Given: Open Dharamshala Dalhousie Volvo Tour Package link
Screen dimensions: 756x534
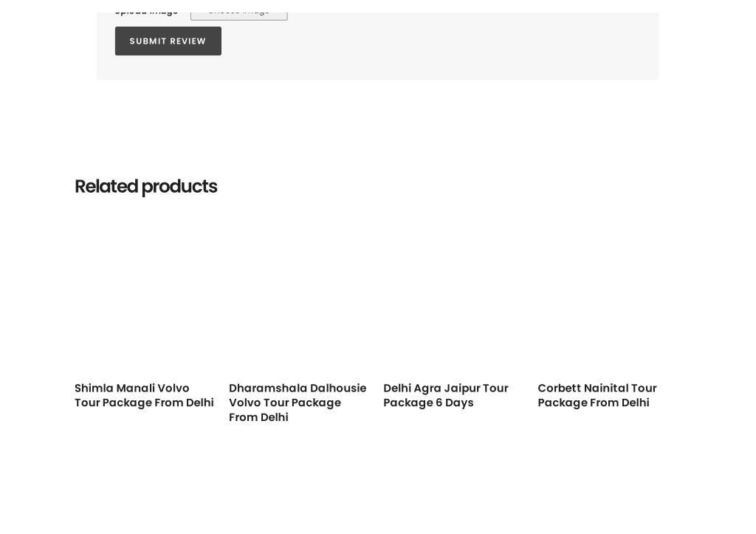Looking at the screenshot, I should coord(298,403).
